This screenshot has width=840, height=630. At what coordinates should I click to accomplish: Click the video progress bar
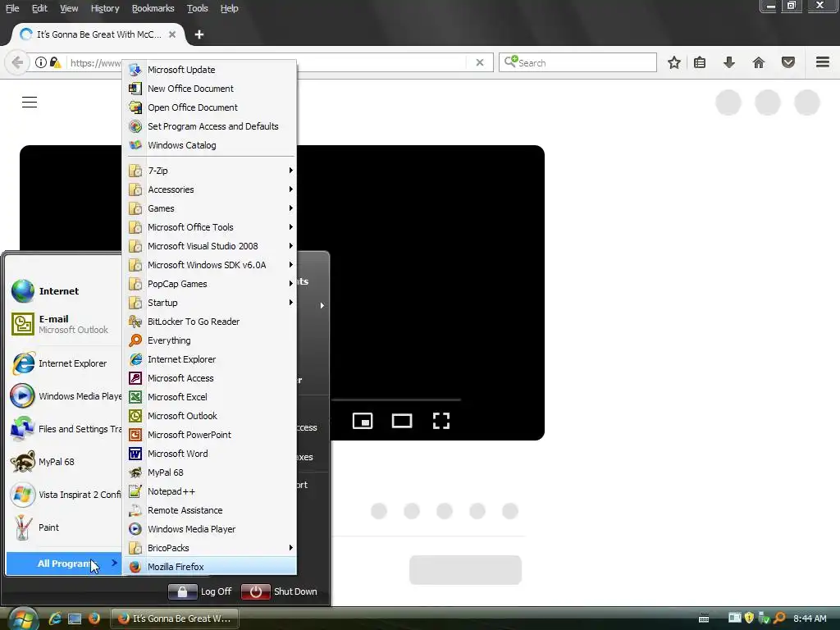click(395, 399)
